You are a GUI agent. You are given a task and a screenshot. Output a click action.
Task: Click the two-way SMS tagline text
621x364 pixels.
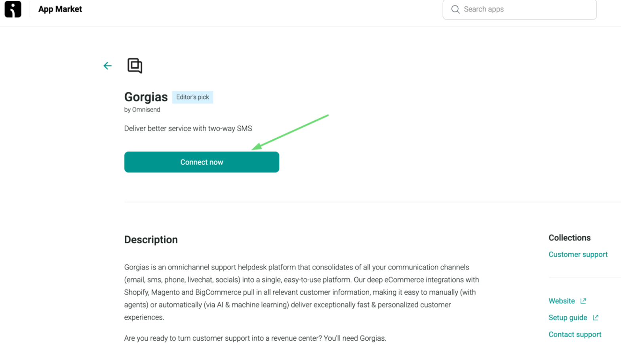coord(188,128)
